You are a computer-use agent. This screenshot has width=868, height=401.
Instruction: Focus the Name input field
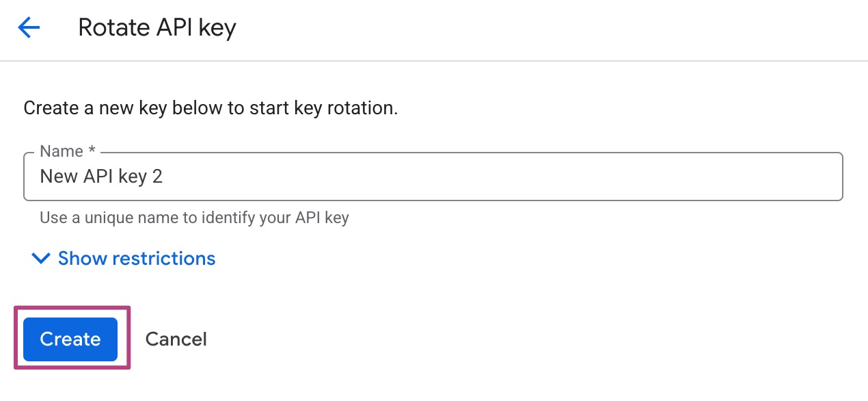pyautogui.click(x=433, y=177)
